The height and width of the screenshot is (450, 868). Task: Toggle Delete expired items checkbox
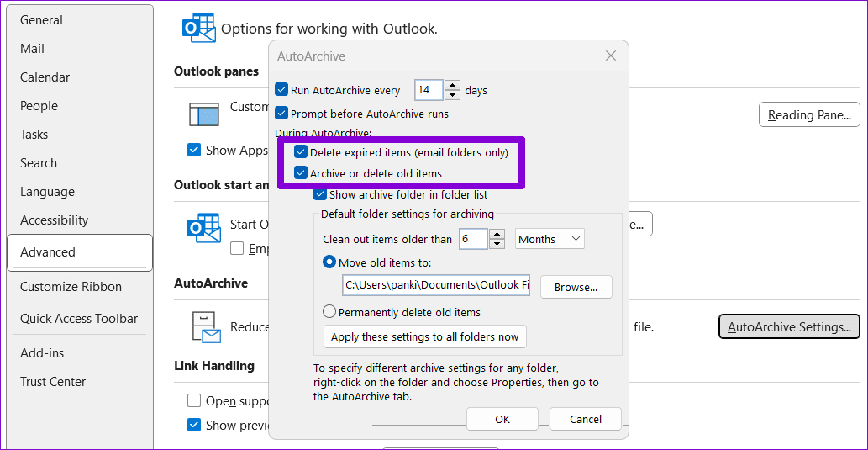[x=301, y=152]
